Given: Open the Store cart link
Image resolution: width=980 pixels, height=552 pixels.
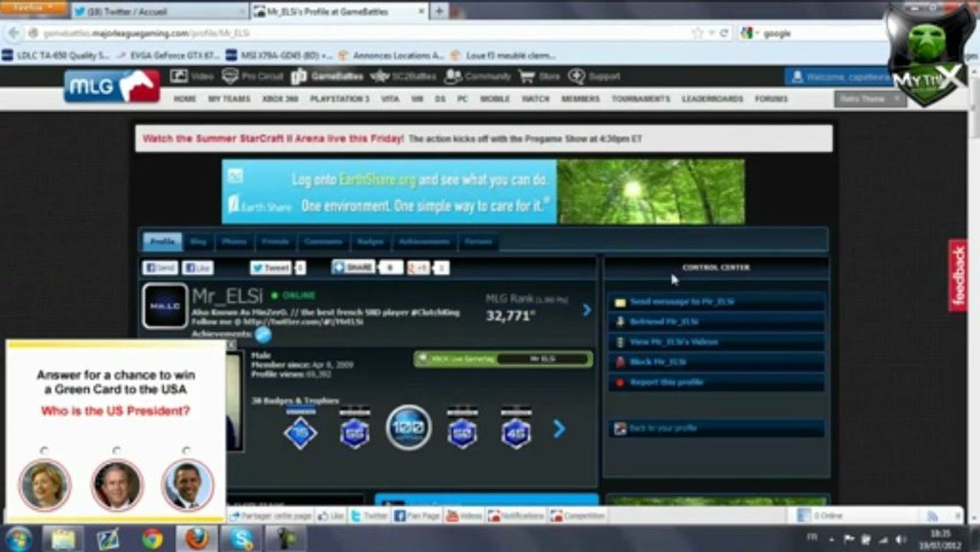Looking at the screenshot, I should 539,77.
